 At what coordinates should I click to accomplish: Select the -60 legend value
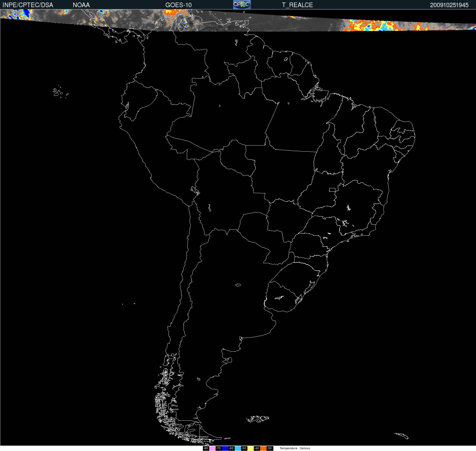pyautogui.click(x=231, y=448)
